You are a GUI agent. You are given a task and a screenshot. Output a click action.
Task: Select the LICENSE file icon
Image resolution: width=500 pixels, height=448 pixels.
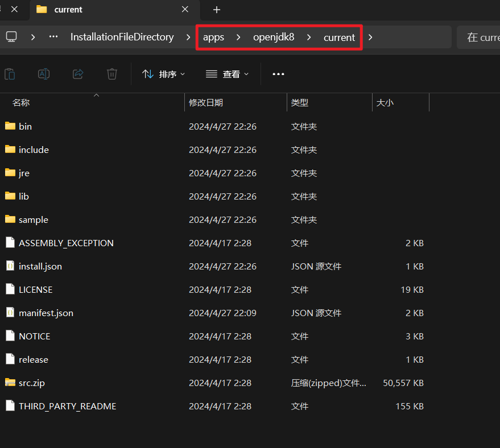tap(10, 289)
